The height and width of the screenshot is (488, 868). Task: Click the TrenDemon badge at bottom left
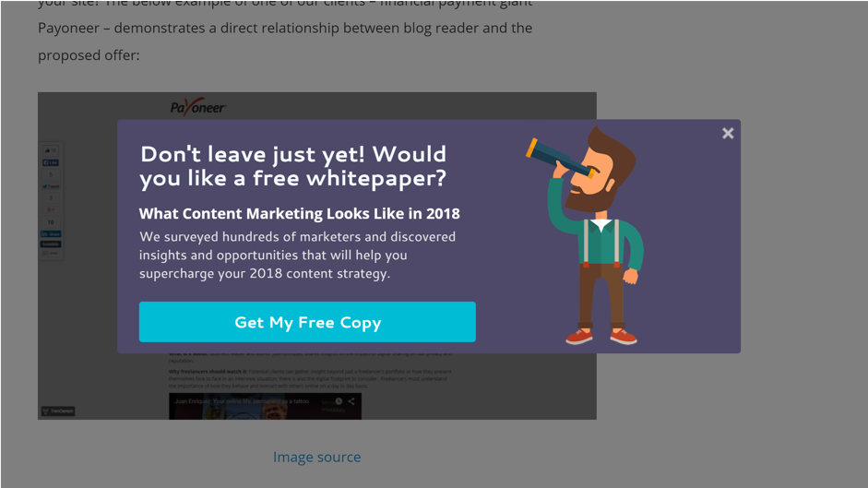pyautogui.click(x=58, y=411)
